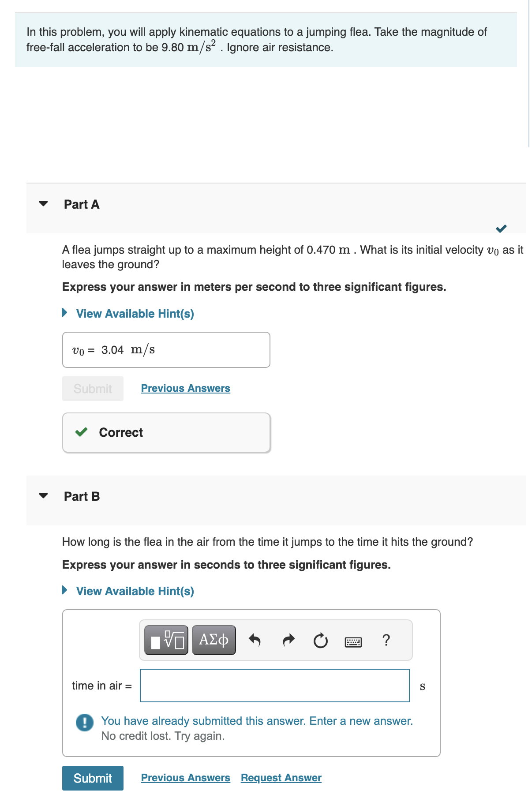532x802 pixels.
Task: Click the v0 answer field showing 3.04
Action: (x=166, y=349)
